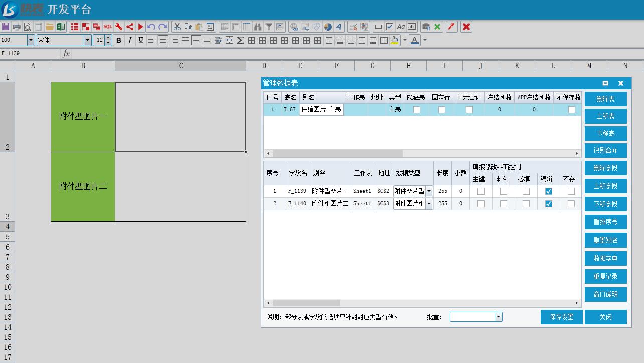The height and width of the screenshot is (363, 644).
Task: Open print preview magnifier icon
Action: [x=28, y=27]
